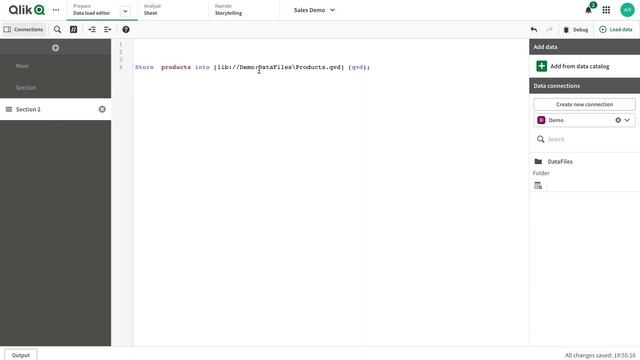The height and width of the screenshot is (360, 640).
Task: Outdent the selected script lines
Action: point(107,29)
